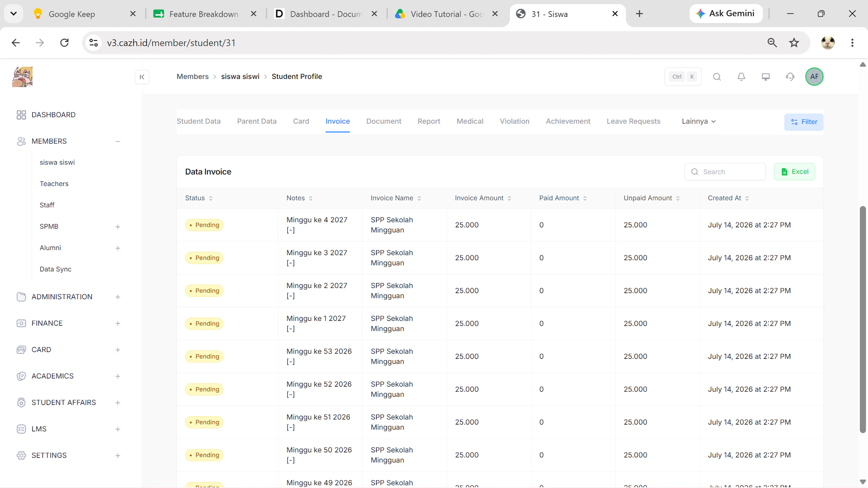Click the school logo image in sidebar

(22, 77)
